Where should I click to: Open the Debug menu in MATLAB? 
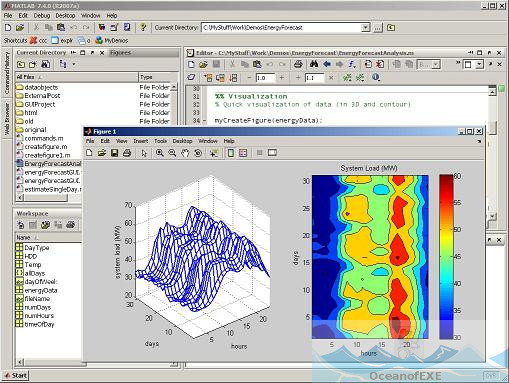click(x=42, y=16)
